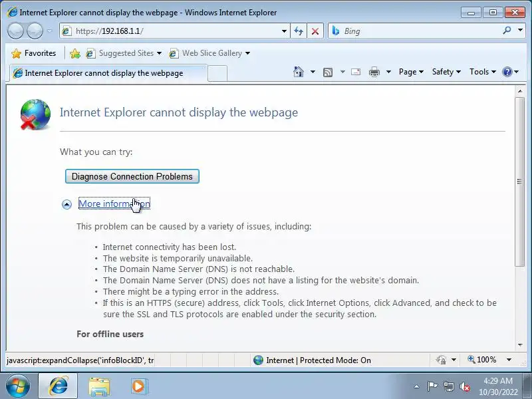Click the magnifier Search icon
Viewport: 532px width, 399px height.
[507, 31]
